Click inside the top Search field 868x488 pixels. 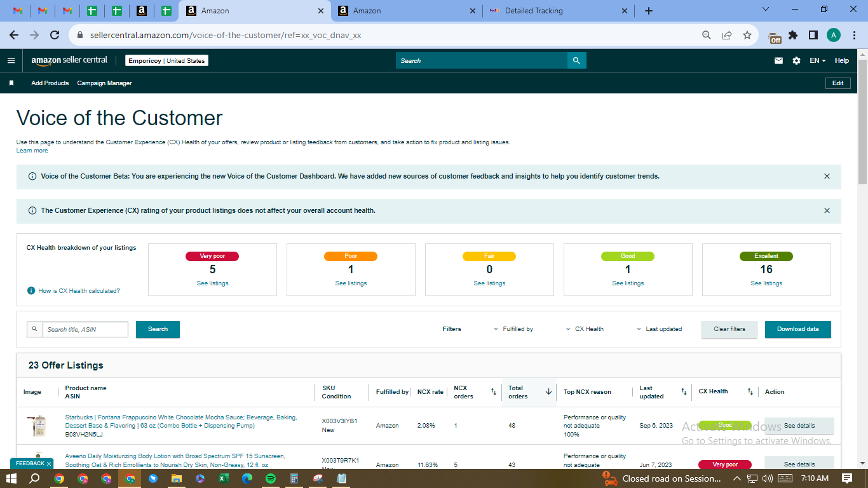[x=482, y=60]
